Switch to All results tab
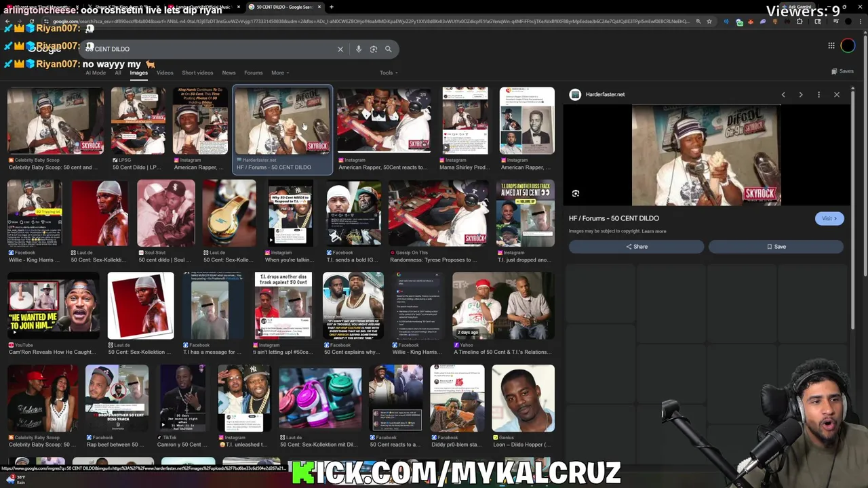This screenshot has height=488, width=868. (x=118, y=73)
